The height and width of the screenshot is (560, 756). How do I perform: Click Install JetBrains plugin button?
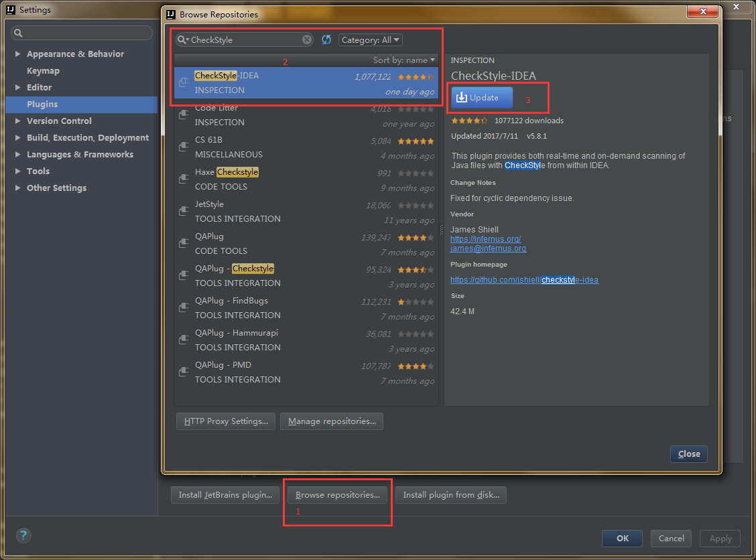coord(225,495)
